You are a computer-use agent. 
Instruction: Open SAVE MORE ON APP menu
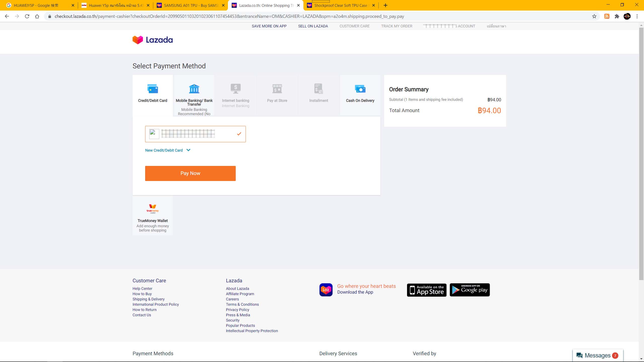[269, 26]
